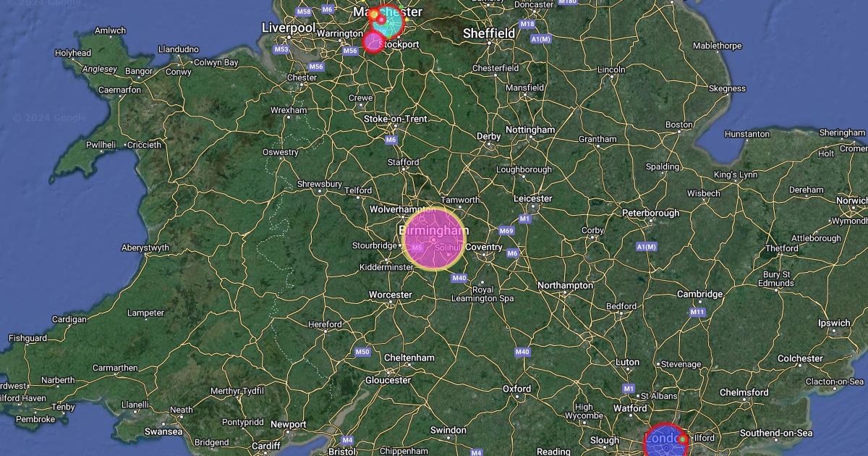This screenshot has width=868, height=456.
Task: Click the large pink Birmingham circle marker
Action: (434, 238)
